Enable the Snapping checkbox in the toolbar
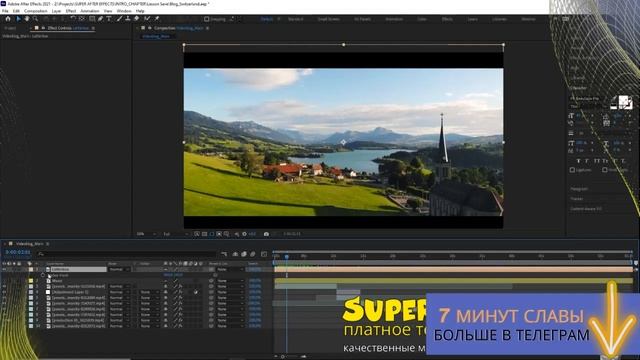 click(x=207, y=19)
